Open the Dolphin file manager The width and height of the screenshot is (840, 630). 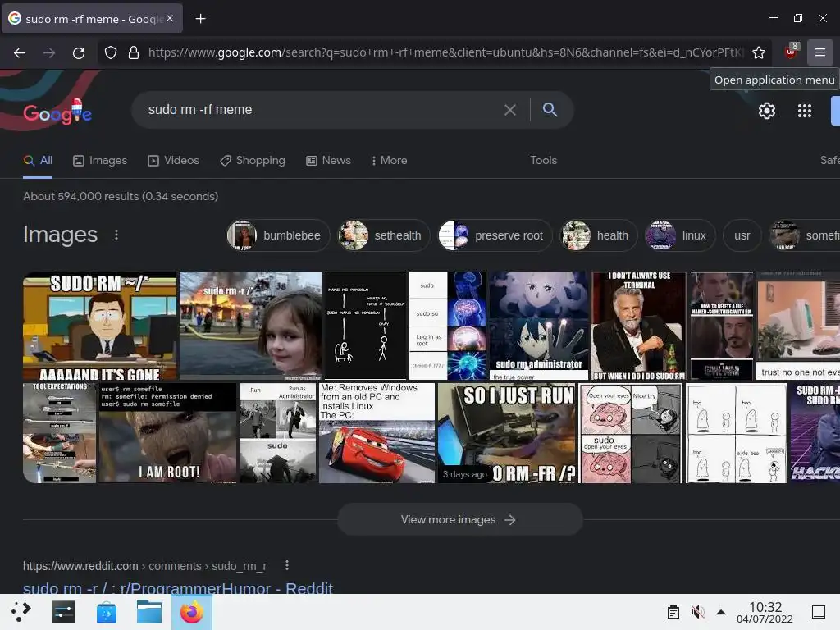pyautogui.click(x=149, y=612)
